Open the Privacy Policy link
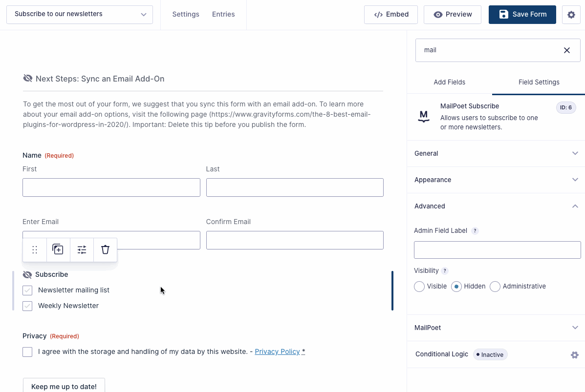This screenshot has width=585, height=392. (x=277, y=351)
